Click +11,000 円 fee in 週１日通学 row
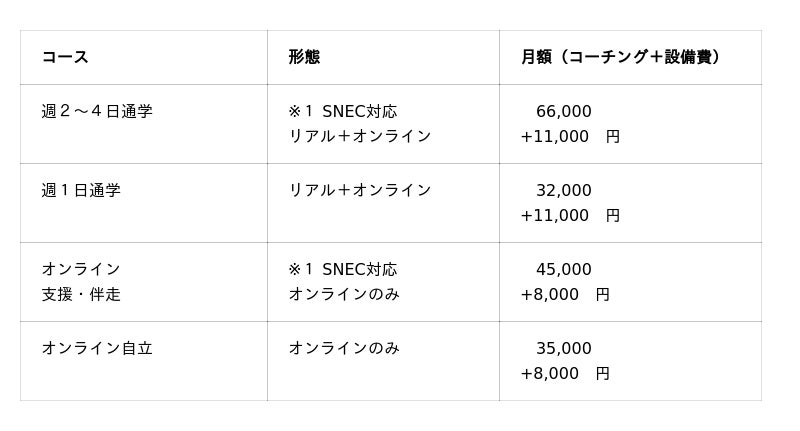The height and width of the screenshot is (431, 800). 570,215
